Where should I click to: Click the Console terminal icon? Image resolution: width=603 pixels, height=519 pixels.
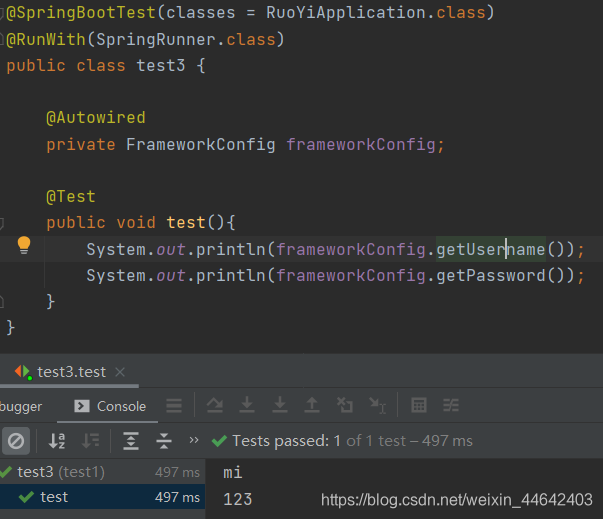click(x=82, y=406)
